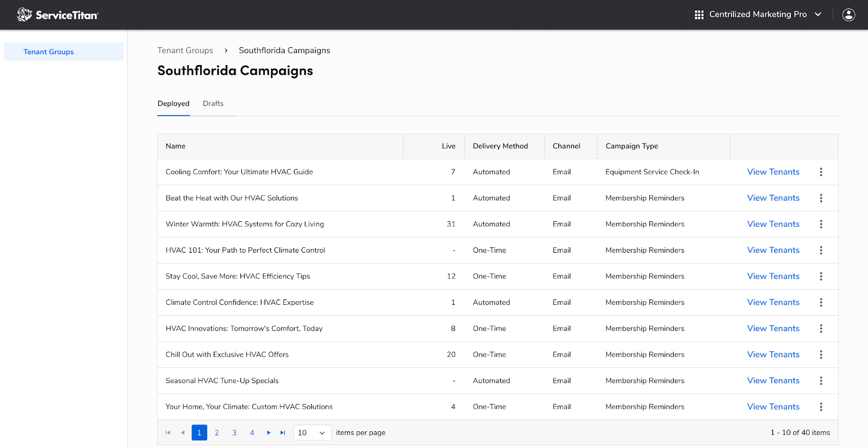The width and height of the screenshot is (868, 448).
Task: Open the user profile avatar menu
Action: [848, 15]
